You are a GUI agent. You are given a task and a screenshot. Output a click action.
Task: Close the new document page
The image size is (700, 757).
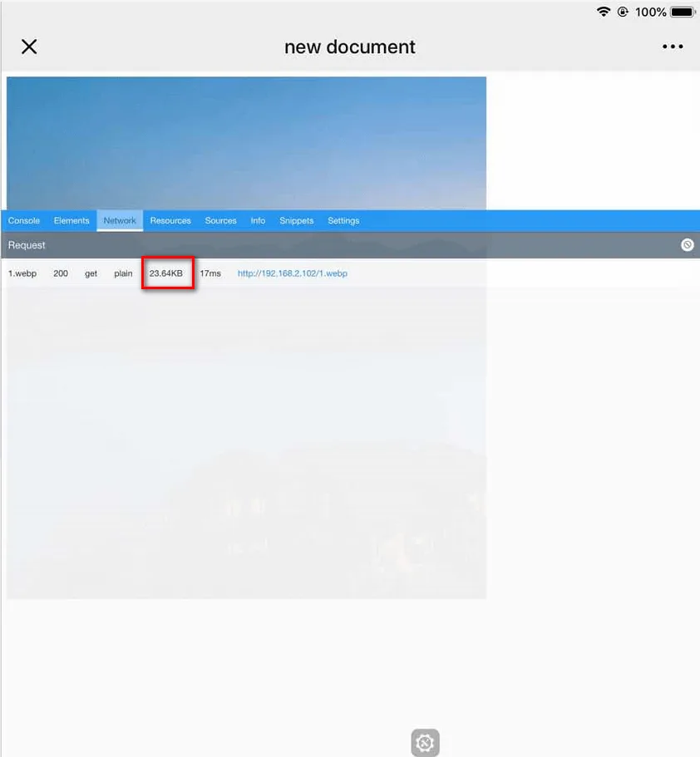29,47
